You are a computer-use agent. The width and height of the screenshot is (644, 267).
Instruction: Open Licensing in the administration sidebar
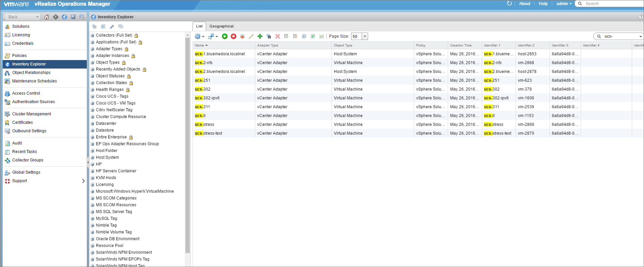[21, 35]
